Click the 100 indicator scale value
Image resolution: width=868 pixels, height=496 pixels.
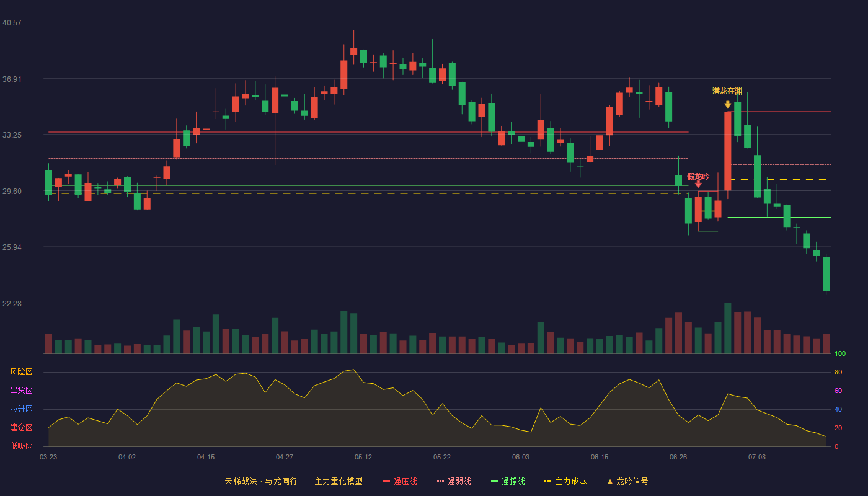[840, 354]
